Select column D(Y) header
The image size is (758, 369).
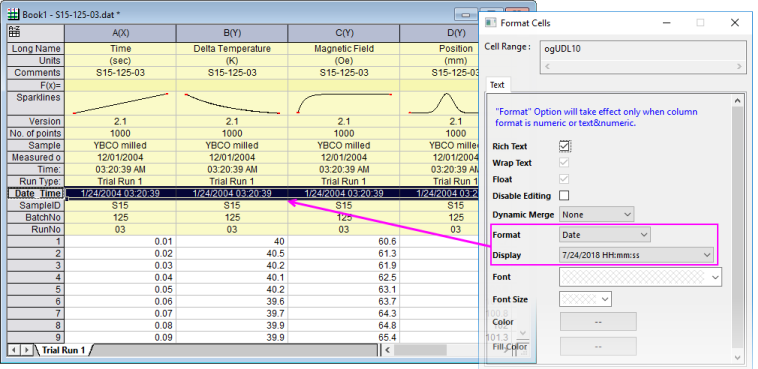[439, 33]
